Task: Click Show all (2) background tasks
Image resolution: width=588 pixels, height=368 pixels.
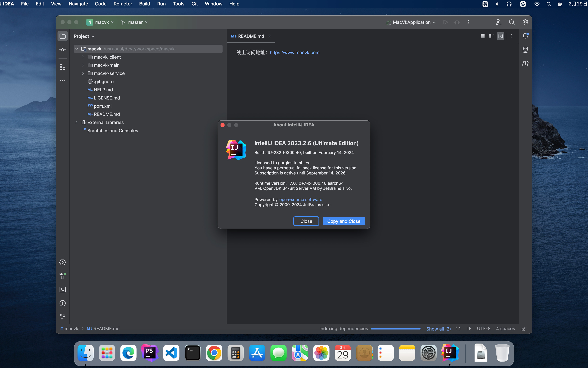Action: coord(438,329)
